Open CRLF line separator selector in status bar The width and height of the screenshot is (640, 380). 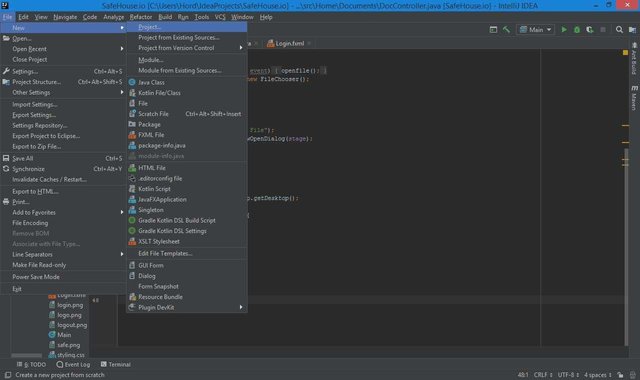point(543,375)
